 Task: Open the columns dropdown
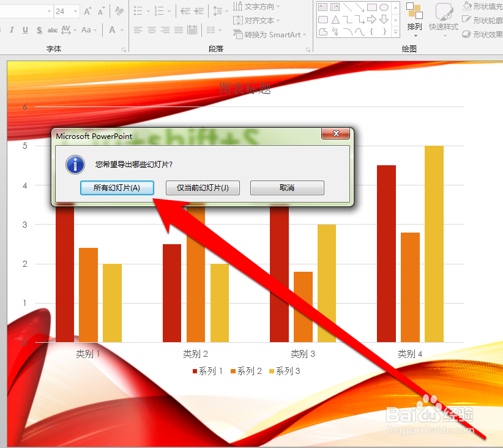point(214,30)
